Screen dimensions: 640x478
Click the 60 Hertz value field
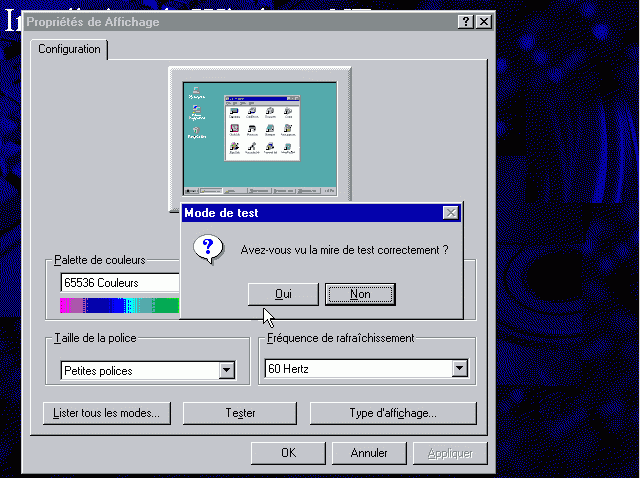pos(357,369)
